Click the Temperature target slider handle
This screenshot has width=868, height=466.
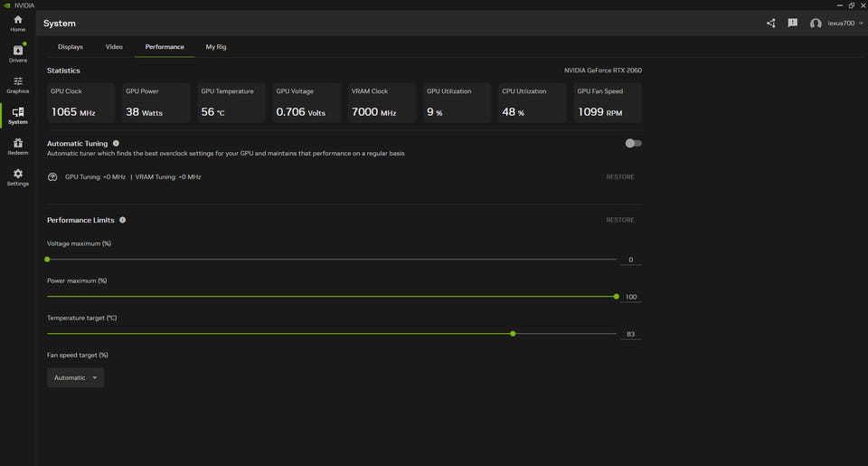click(x=513, y=334)
